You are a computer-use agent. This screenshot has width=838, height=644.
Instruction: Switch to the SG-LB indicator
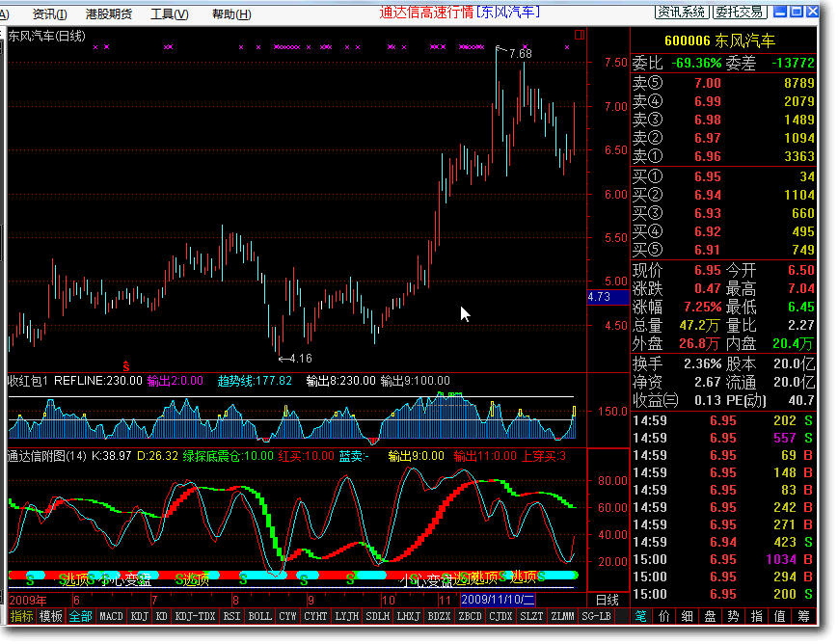(x=596, y=616)
